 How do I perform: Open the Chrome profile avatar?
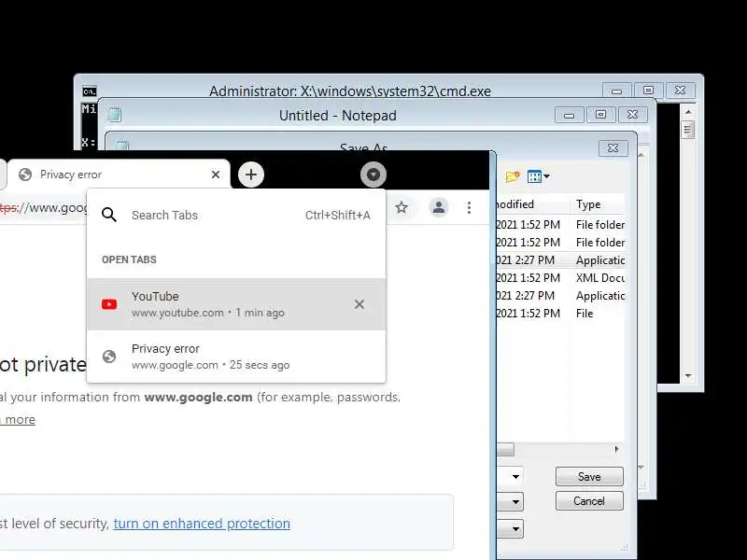(x=438, y=207)
